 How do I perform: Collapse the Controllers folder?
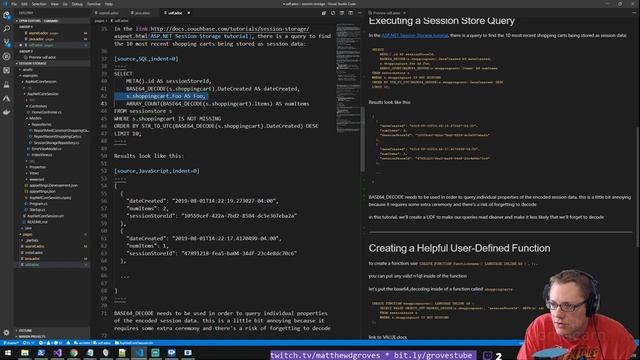(38, 106)
